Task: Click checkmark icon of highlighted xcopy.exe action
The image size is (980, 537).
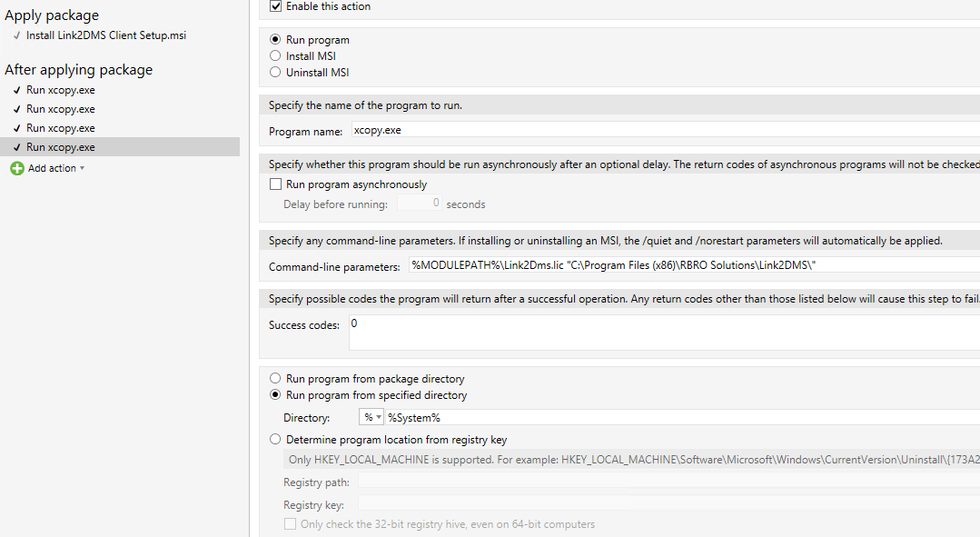Action: (x=17, y=147)
